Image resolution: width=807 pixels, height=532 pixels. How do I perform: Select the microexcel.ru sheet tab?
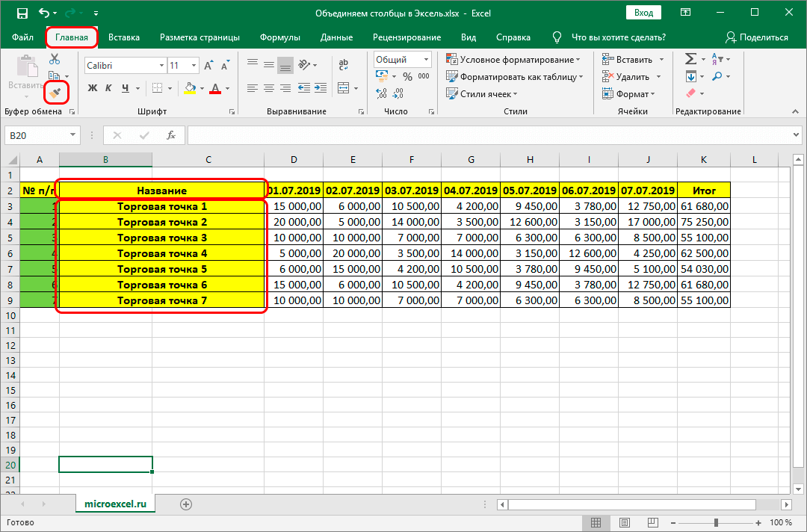click(115, 504)
